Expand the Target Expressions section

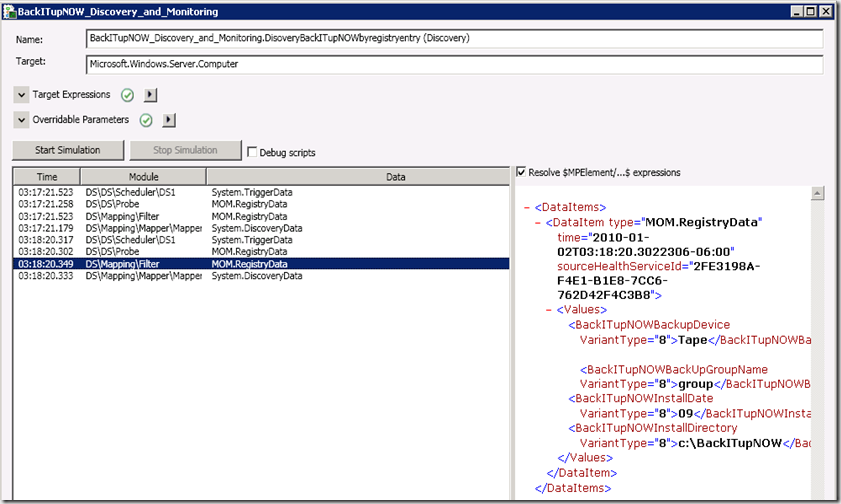(21, 95)
